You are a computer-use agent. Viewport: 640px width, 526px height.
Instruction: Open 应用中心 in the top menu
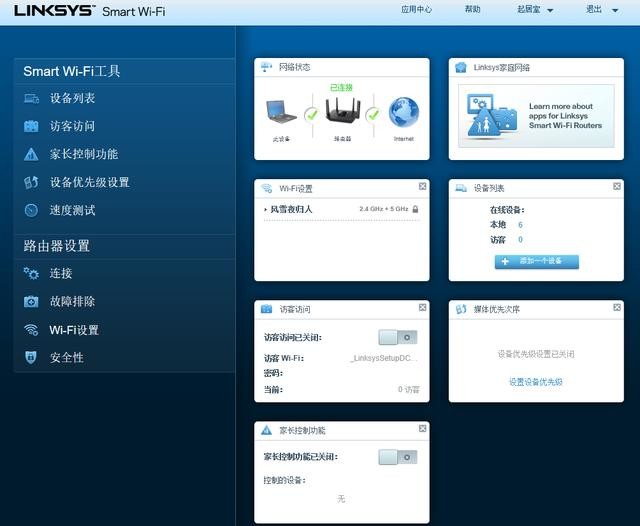coord(416,9)
